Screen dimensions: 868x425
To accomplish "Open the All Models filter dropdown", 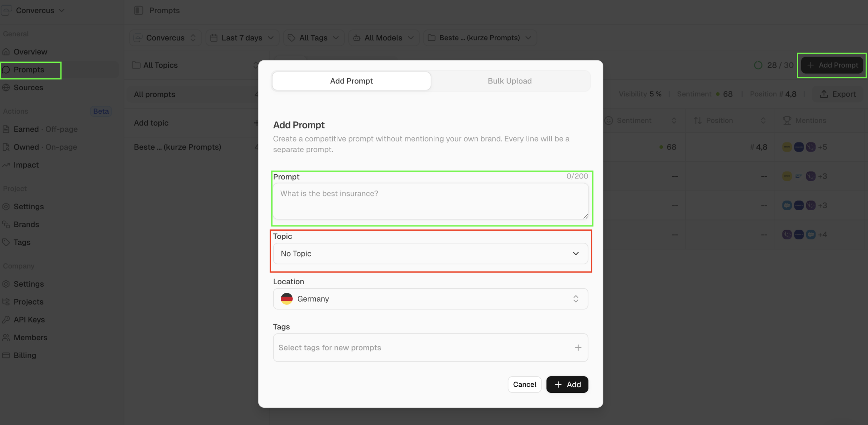I will pos(383,38).
